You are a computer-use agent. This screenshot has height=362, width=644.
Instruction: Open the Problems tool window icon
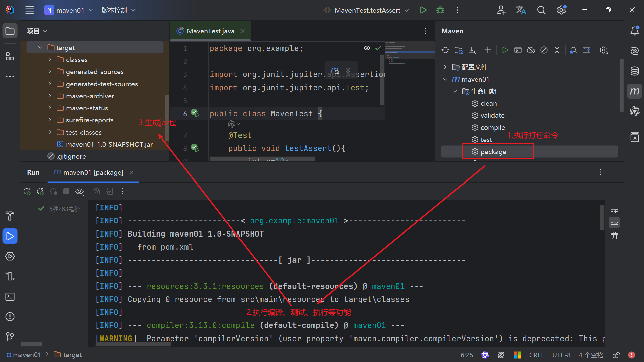(x=10, y=317)
